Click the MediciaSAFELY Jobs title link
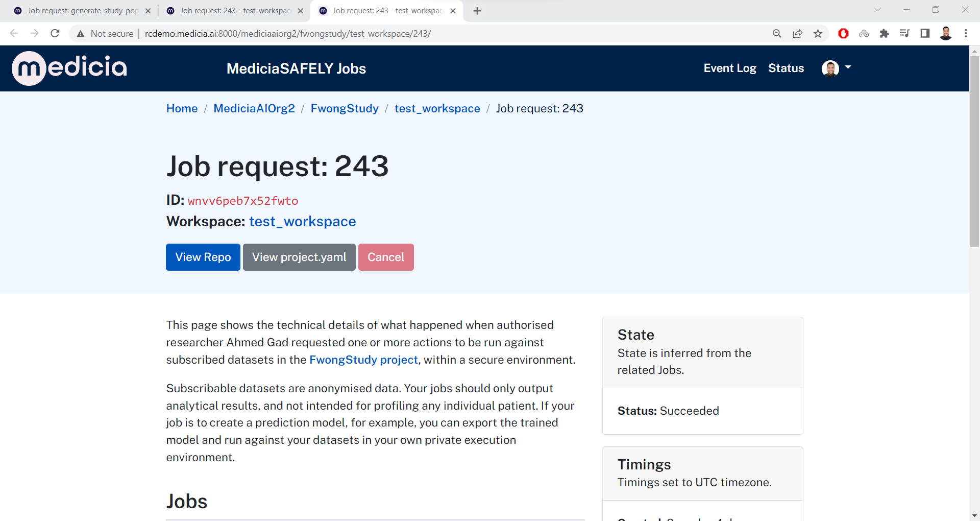This screenshot has width=980, height=521. 296,68
